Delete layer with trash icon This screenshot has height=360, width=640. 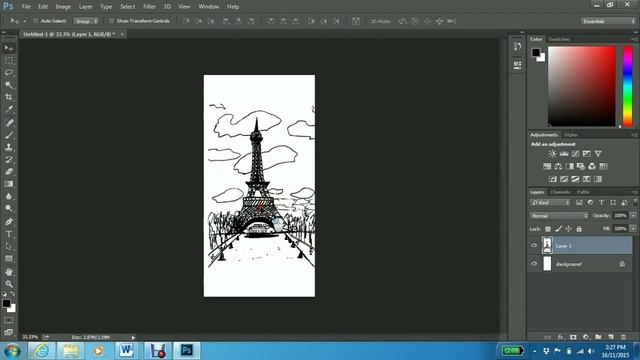[x=623, y=337]
